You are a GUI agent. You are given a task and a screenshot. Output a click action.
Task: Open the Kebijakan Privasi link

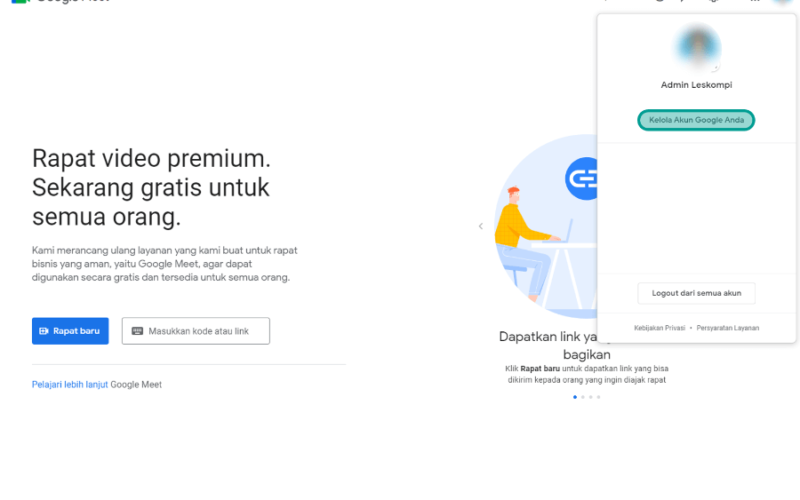659,328
